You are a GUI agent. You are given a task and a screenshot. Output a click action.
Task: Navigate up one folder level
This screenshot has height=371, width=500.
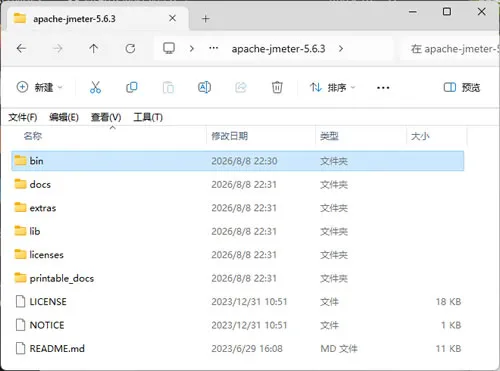click(x=94, y=49)
